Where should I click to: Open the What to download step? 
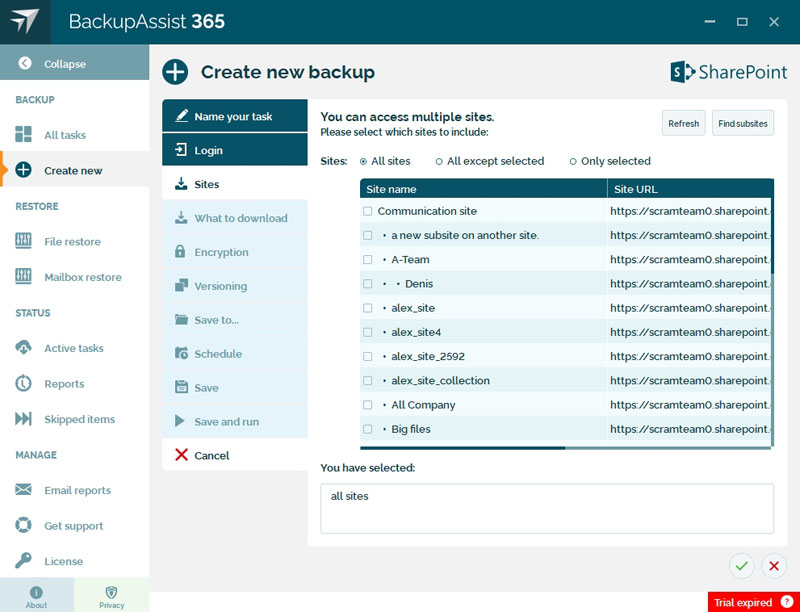(x=235, y=218)
